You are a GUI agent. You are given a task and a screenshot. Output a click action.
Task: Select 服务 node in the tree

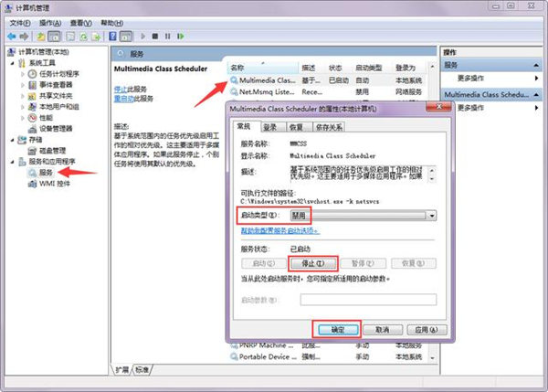[46, 173]
